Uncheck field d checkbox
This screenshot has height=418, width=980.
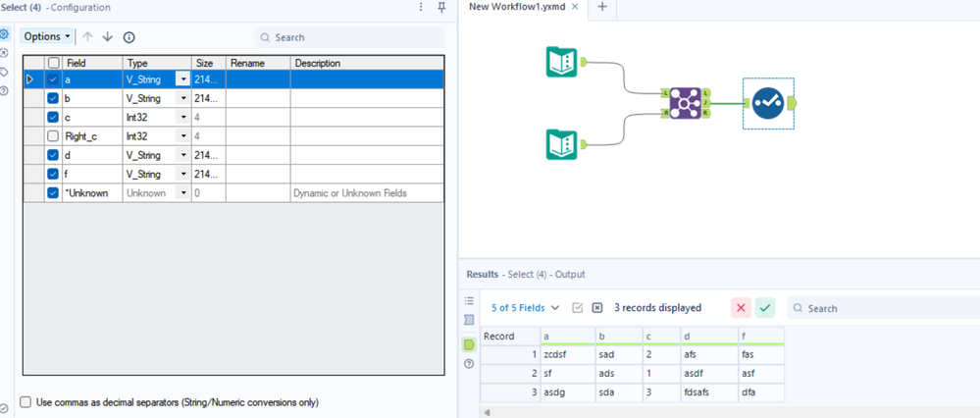click(x=54, y=155)
